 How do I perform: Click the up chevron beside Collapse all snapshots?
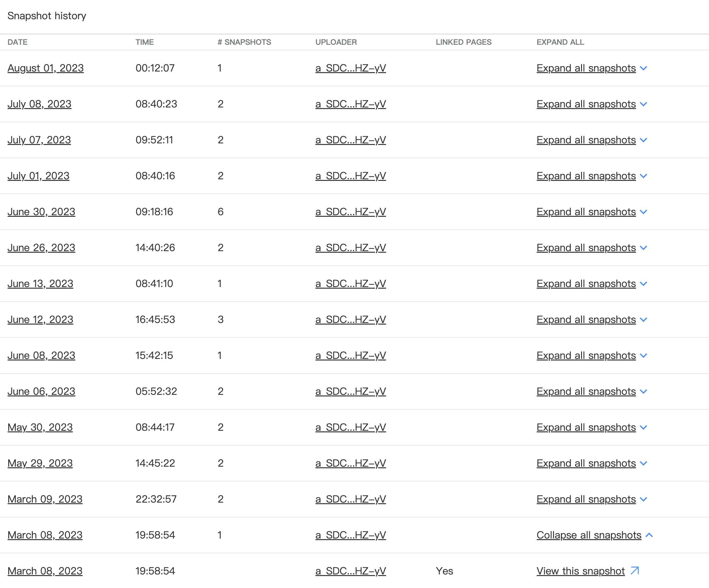pos(649,535)
